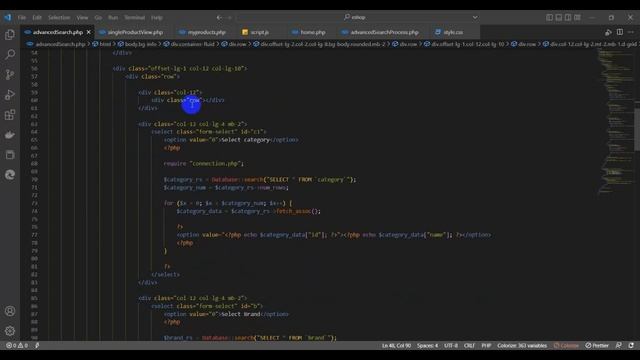Click the CRLF end-of-line selector

[469, 345]
